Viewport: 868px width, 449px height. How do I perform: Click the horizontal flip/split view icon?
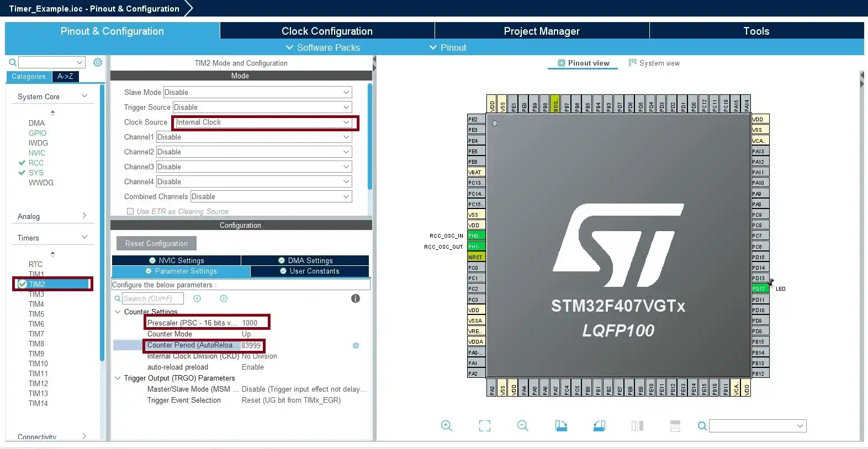(675, 426)
